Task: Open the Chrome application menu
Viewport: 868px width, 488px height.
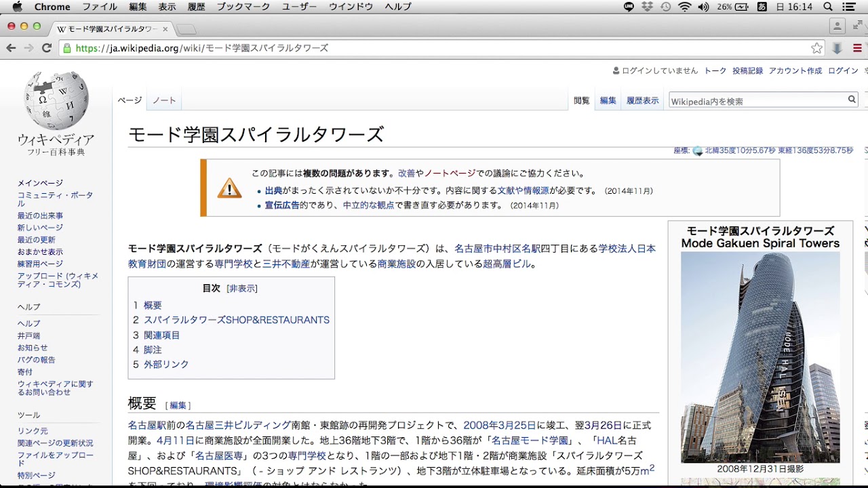Action: (52, 7)
